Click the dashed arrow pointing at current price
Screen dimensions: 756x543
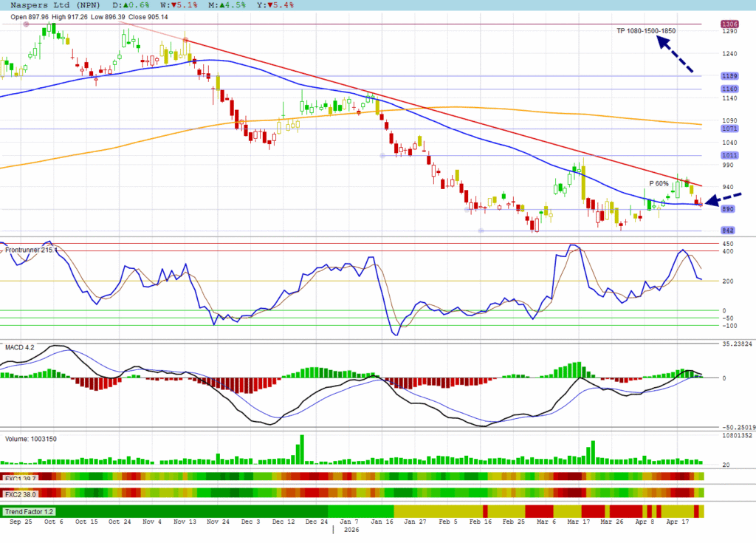tap(723, 199)
